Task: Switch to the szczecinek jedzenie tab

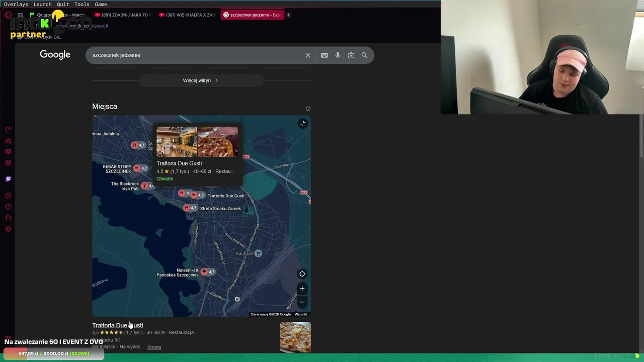Action: (x=252, y=15)
